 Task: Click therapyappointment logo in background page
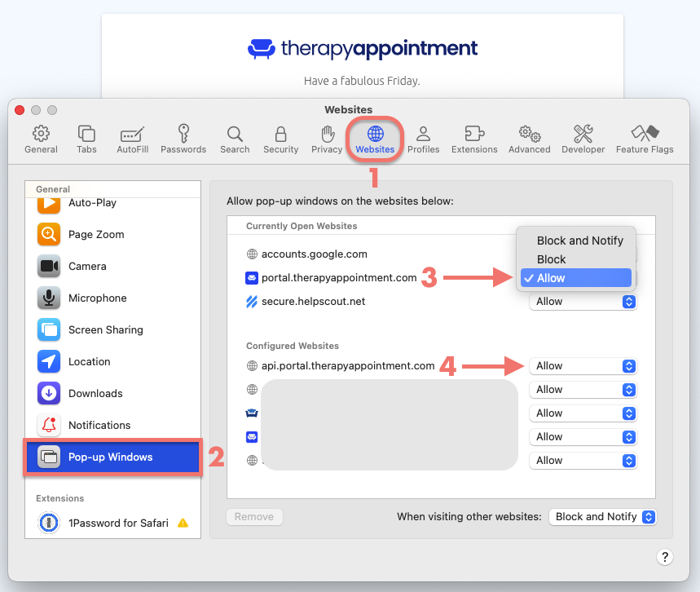click(x=363, y=49)
